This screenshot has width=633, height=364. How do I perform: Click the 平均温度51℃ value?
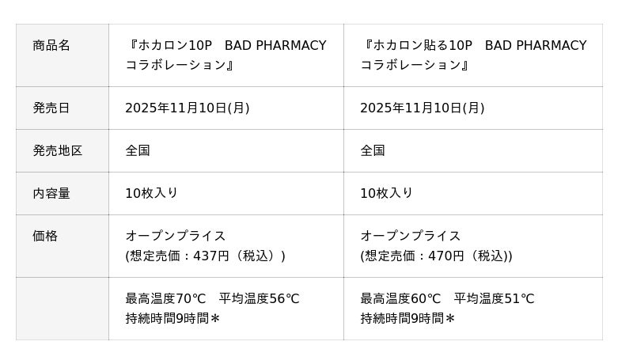495,299
